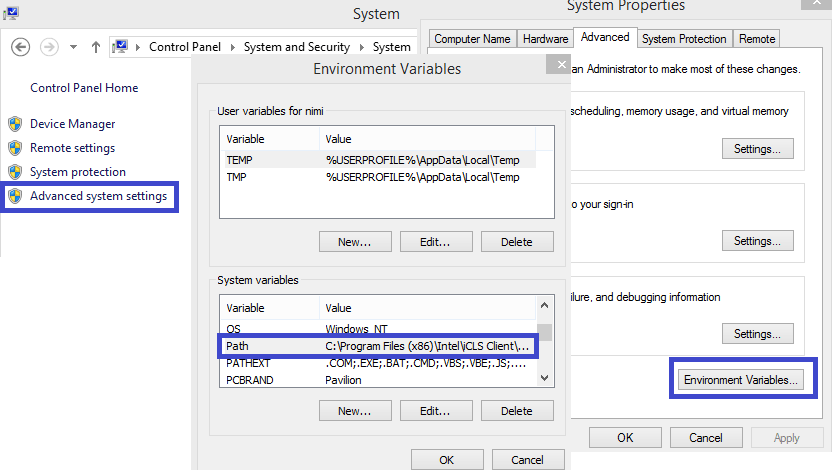Click the Environment Variables... button
The height and width of the screenshot is (470, 840).
(741, 380)
